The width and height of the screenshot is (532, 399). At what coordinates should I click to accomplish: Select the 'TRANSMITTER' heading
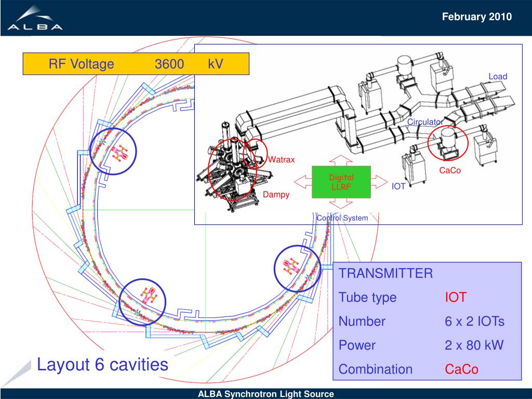click(x=386, y=273)
